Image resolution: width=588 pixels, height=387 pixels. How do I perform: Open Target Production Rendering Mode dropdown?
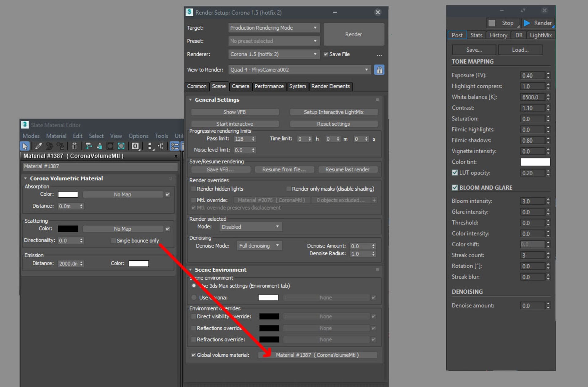274,28
